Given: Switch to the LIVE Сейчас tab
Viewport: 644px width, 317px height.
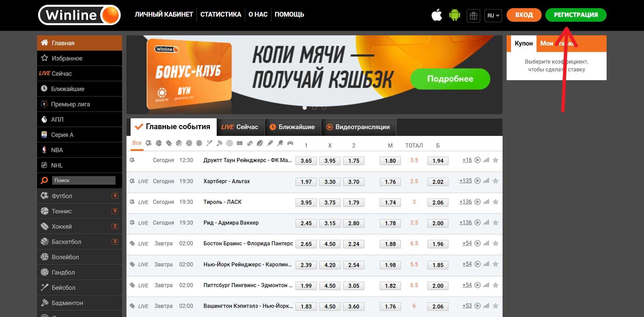Looking at the screenshot, I should click(240, 127).
